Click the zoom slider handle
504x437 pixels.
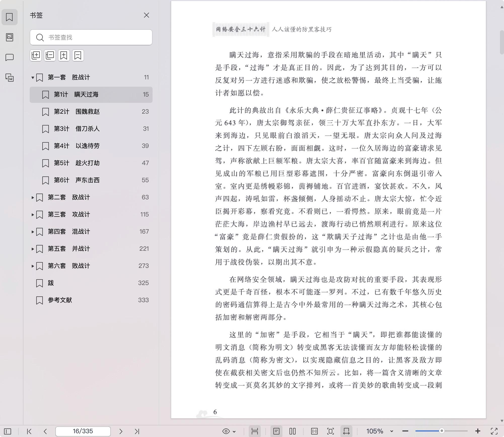coord(442,431)
